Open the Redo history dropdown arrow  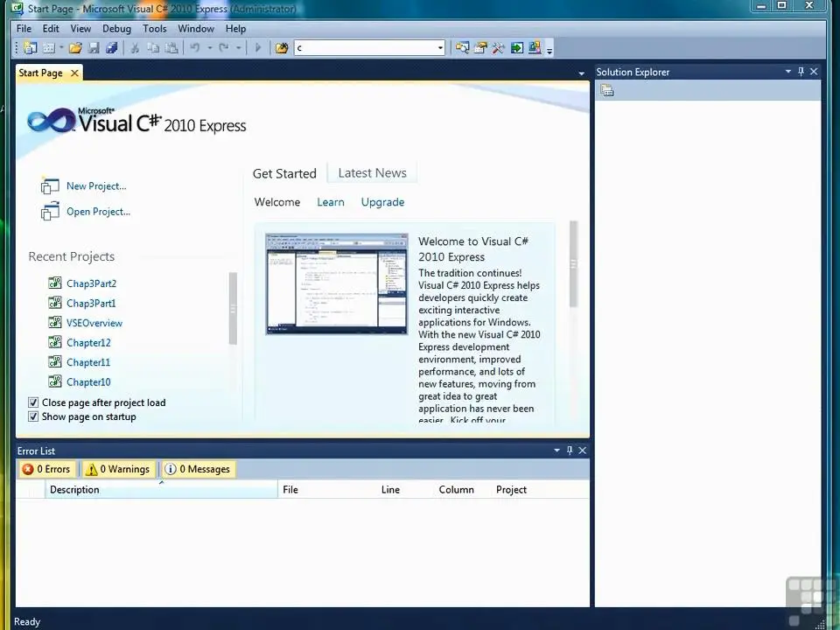pyautogui.click(x=238, y=48)
